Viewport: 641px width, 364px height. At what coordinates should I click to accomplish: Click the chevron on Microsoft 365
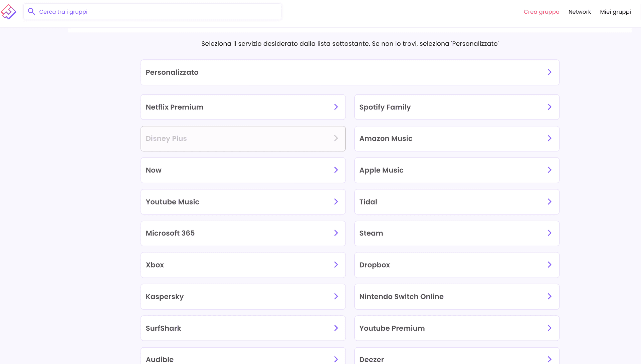pos(336,233)
